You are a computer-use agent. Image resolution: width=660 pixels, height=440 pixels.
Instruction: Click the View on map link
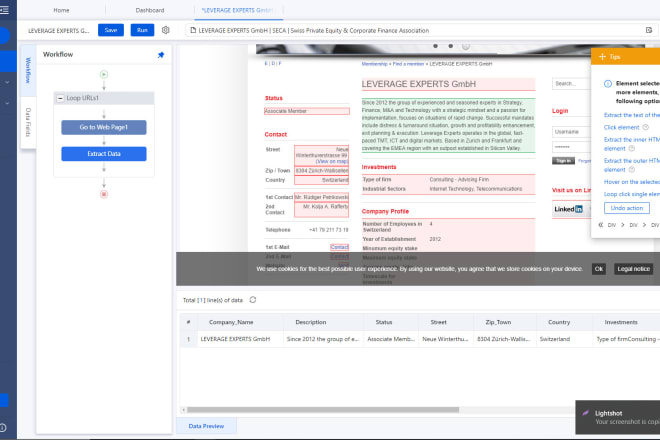pyautogui.click(x=332, y=161)
